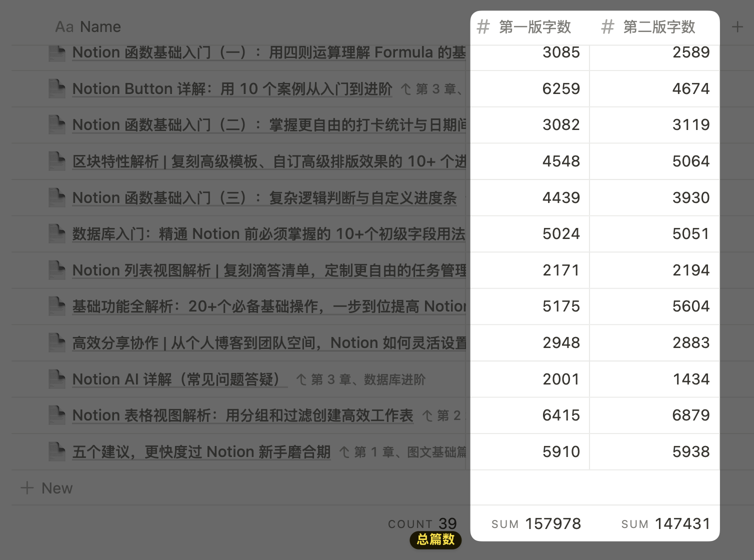Select the cell with value 3082
This screenshot has width=754, height=560.
530,125
